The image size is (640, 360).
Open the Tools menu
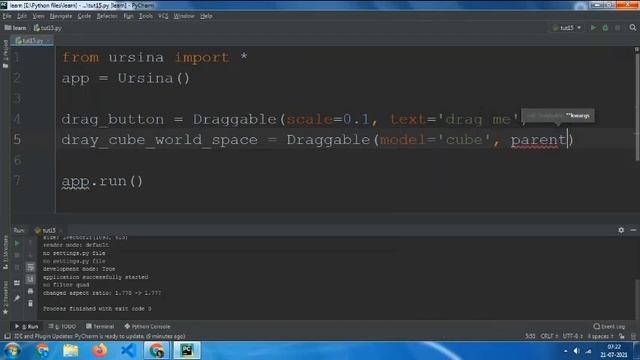[x=146, y=16]
